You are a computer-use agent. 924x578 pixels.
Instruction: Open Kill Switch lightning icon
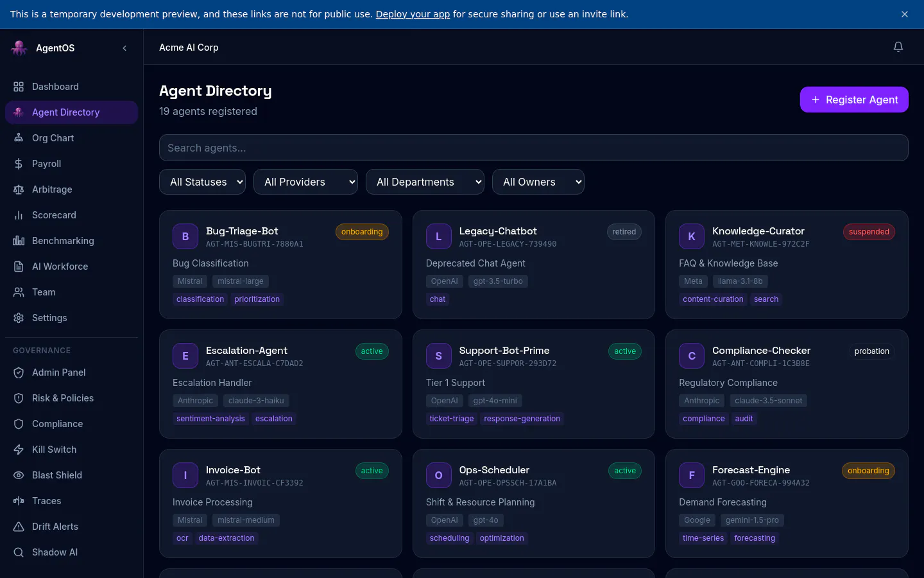pyautogui.click(x=19, y=450)
